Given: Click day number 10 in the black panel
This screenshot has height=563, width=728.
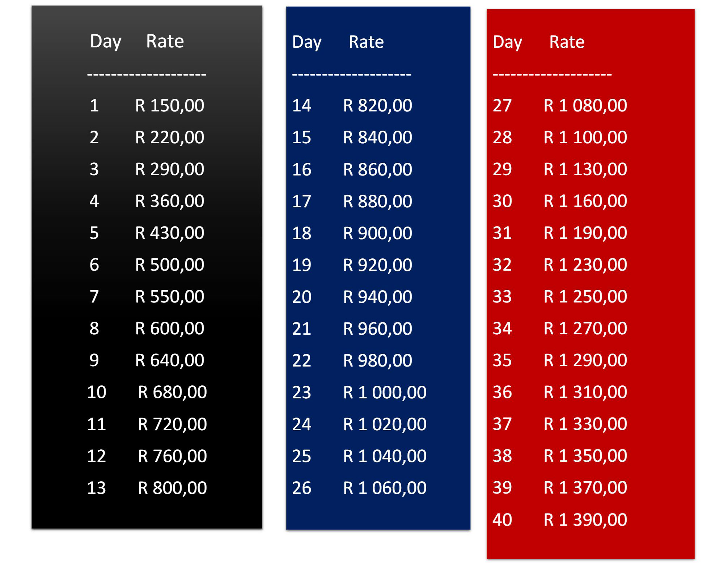Looking at the screenshot, I should [x=97, y=392].
